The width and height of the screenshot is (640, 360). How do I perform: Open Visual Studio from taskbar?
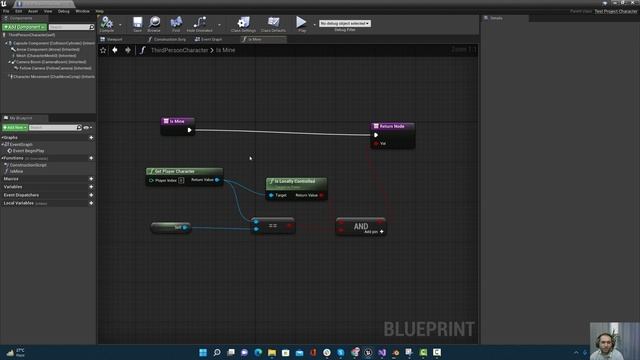point(382,352)
